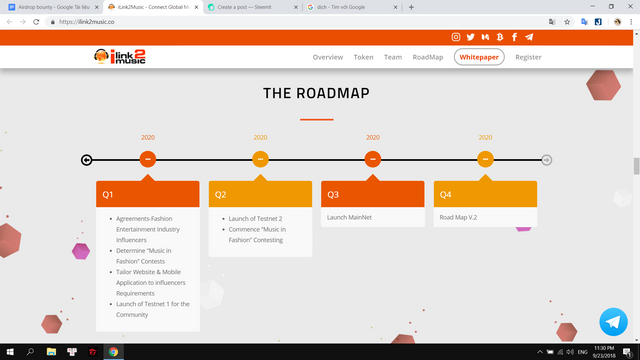The width and height of the screenshot is (640, 360).
Task: Click the iLink2Music logo
Action: 120,57
